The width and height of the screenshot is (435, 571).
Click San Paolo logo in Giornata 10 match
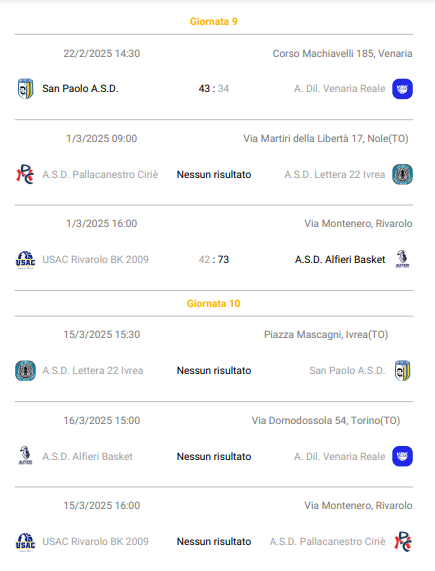(403, 371)
